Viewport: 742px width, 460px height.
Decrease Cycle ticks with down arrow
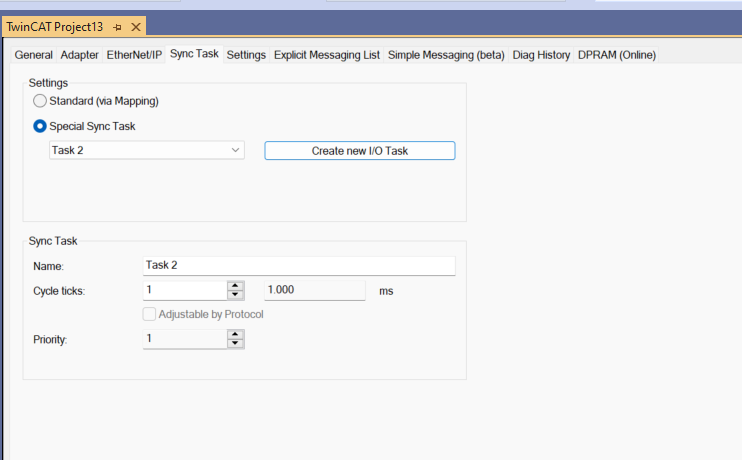click(x=235, y=295)
